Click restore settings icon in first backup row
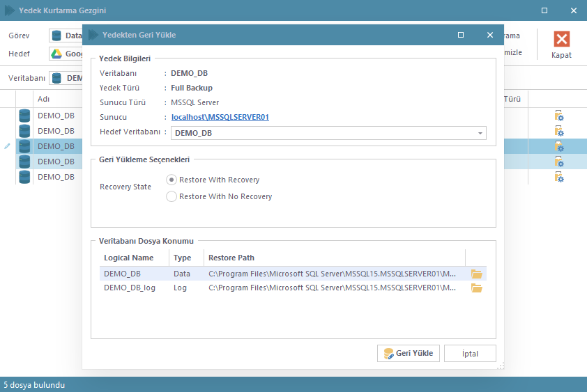The image size is (587, 392). coord(558,116)
